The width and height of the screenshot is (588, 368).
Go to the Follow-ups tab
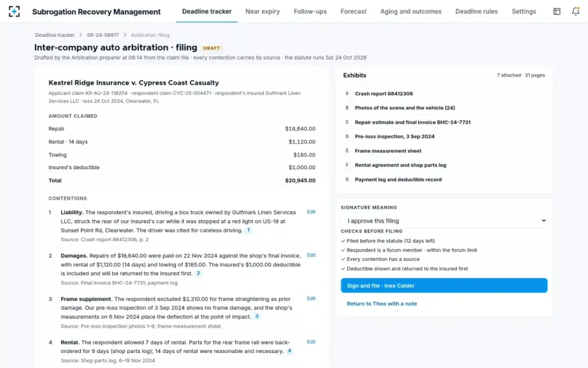coord(310,11)
